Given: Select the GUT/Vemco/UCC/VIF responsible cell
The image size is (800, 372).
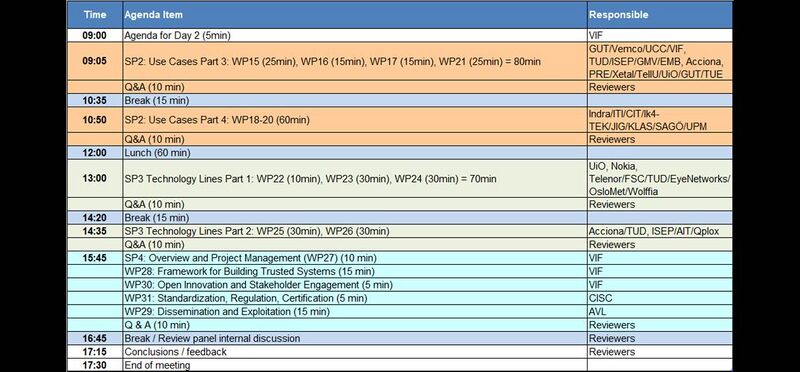Looking at the screenshot, I should click(x=660, y=61).
